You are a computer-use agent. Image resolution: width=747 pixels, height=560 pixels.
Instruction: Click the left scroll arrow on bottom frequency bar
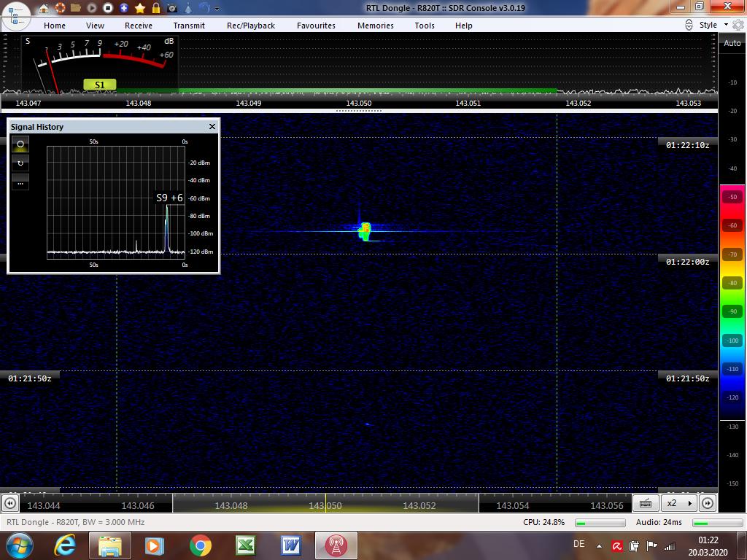[10, 503]
